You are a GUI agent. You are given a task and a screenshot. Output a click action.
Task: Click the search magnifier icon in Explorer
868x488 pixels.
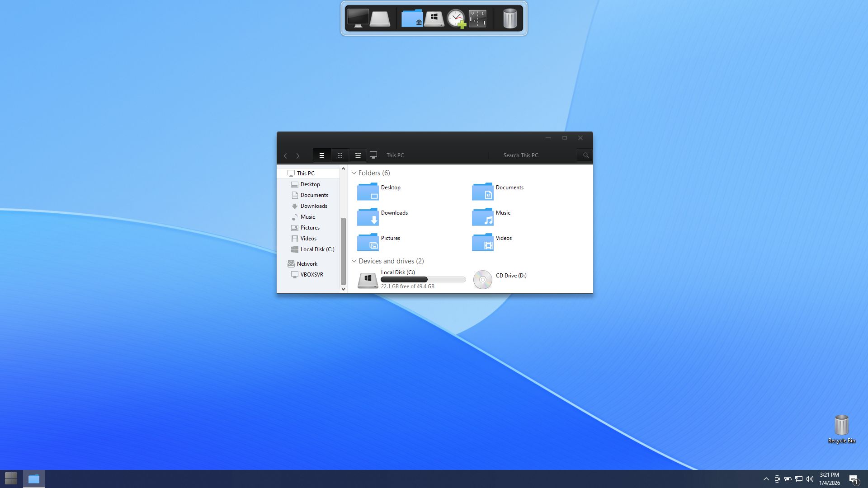(585, 155)
